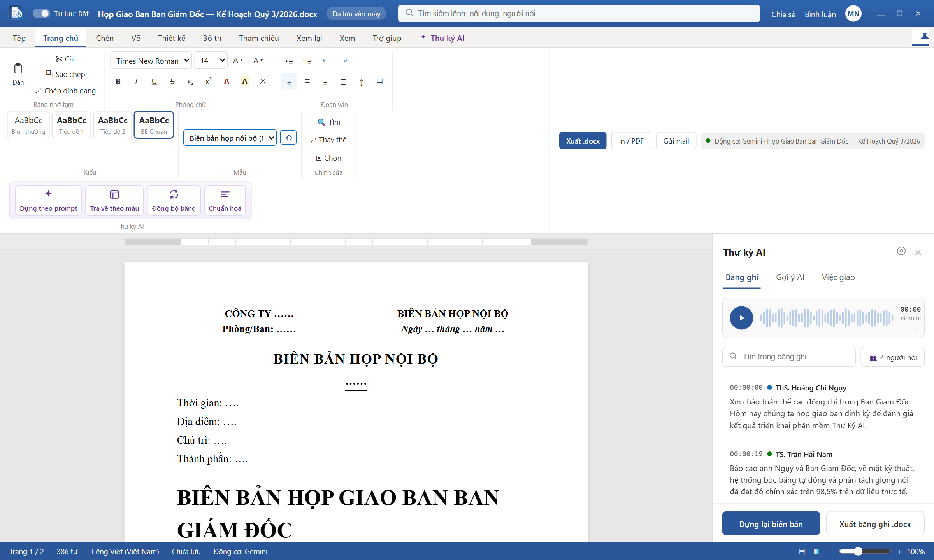Select the BB Chuẩn style
The width and height of the screenshot is (934, 560).
point(154,125)
